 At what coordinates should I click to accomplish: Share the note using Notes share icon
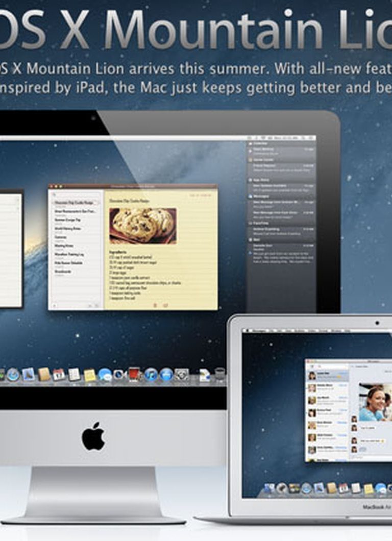165,305
